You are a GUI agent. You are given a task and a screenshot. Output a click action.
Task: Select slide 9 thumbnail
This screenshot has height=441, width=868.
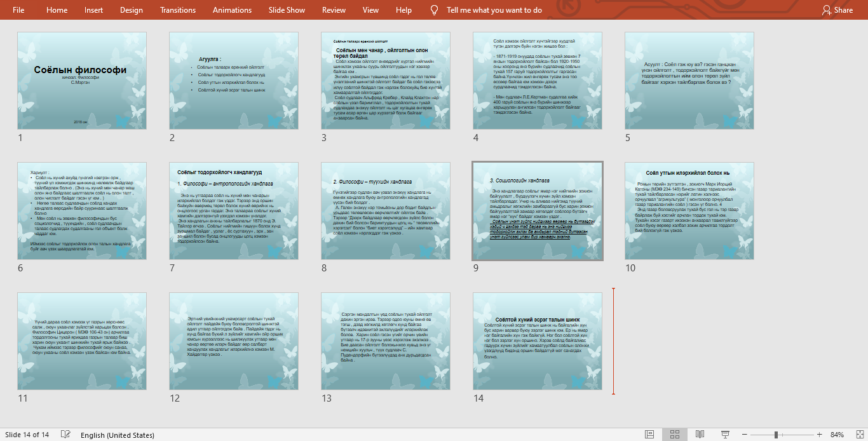coord(538,211)
